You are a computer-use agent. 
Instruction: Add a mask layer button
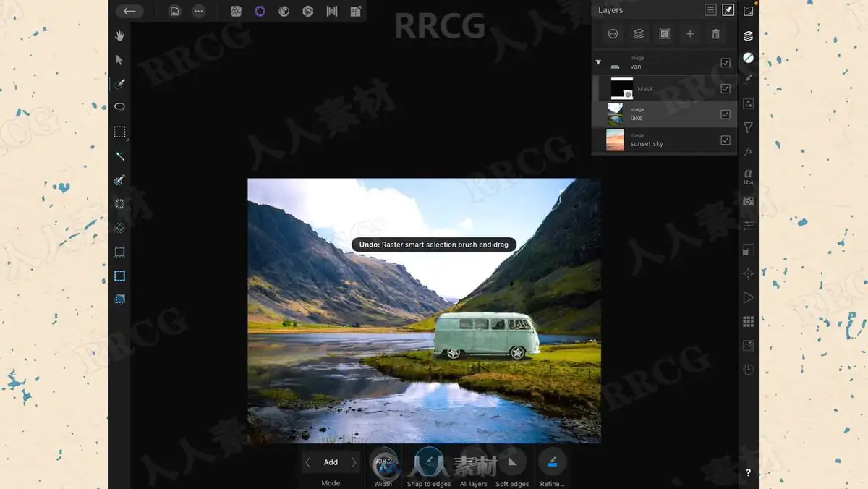pos(664,34)
